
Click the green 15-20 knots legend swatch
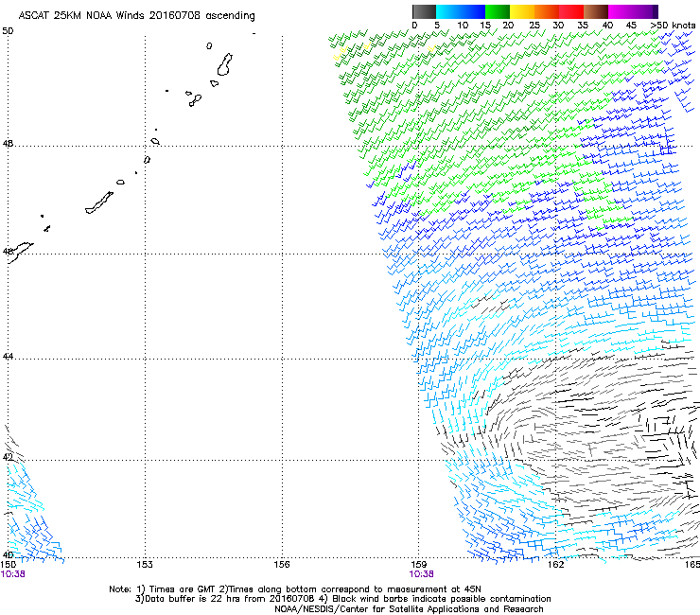tap(498, 11)
